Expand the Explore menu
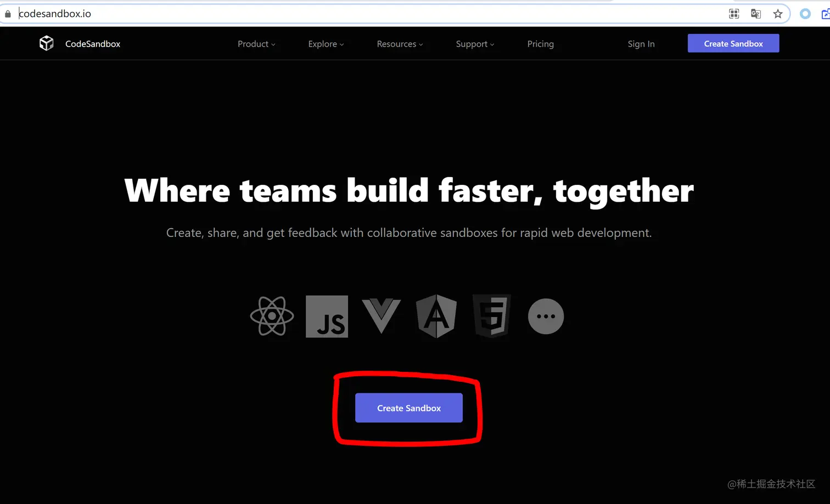This screenshot has width=830, height=504. pyautogui.click(x=326, y=44)
